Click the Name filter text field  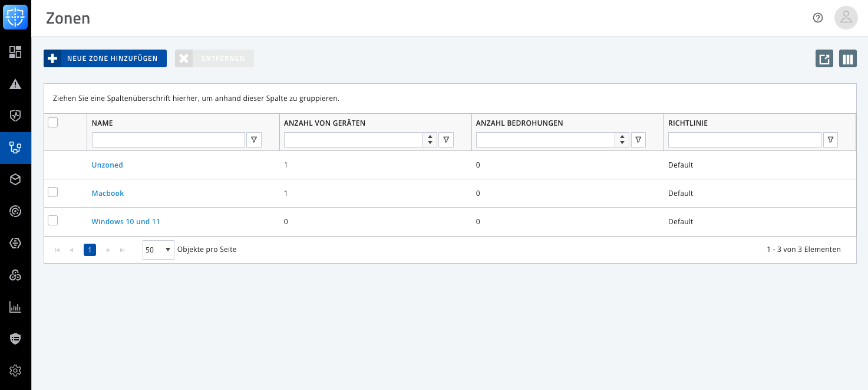click(168, 140)
